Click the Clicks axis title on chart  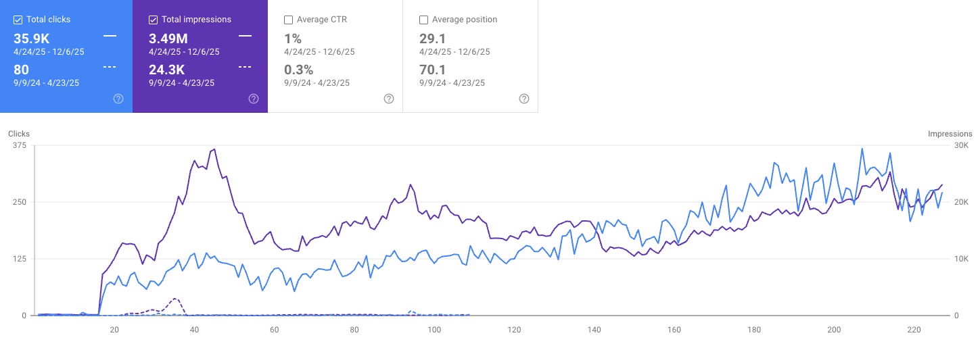click(19, 134)
